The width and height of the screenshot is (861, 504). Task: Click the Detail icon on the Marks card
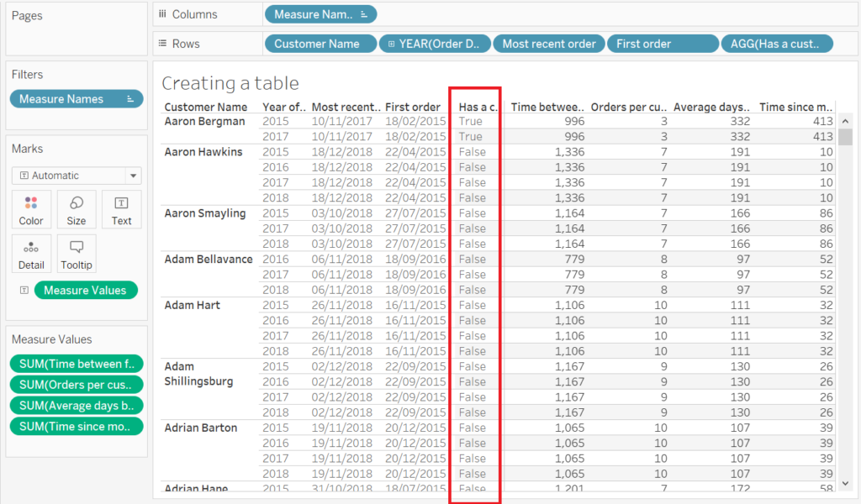[31, 253]
